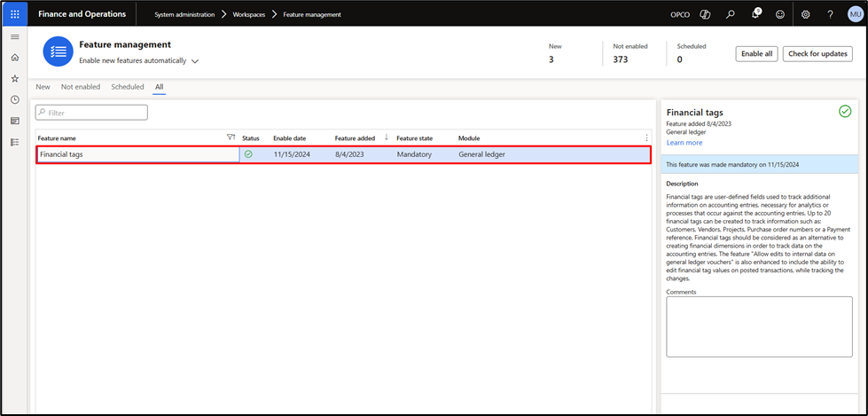Viewport: 868px width, 416px height.
Task: Sort by Feature name column header
Action: (57, 138)
